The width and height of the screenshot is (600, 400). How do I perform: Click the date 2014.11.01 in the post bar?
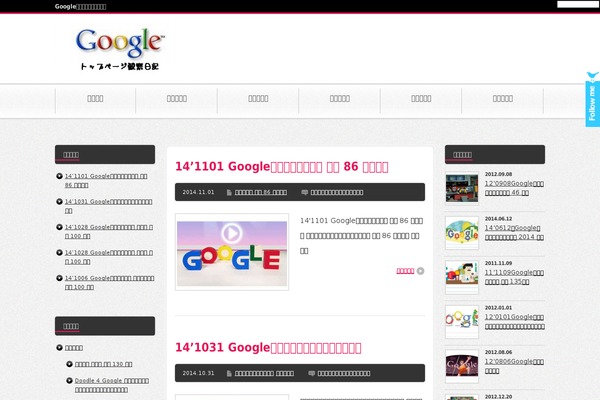pos(198,192)
